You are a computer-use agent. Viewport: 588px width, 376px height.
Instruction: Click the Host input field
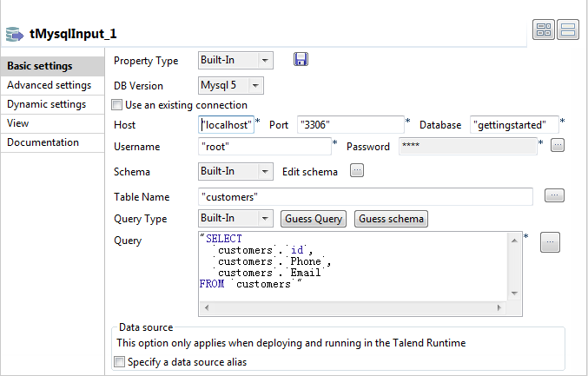tap(227, 125)
